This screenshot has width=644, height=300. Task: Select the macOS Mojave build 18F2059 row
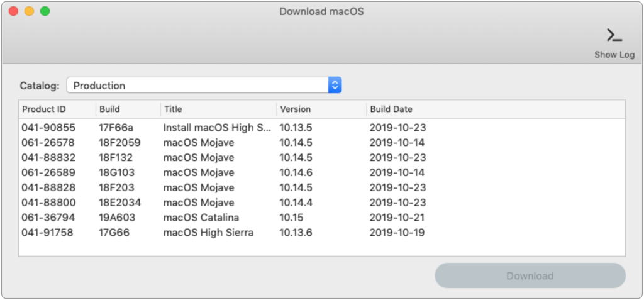pyautogui.click(x=322, y=143)
